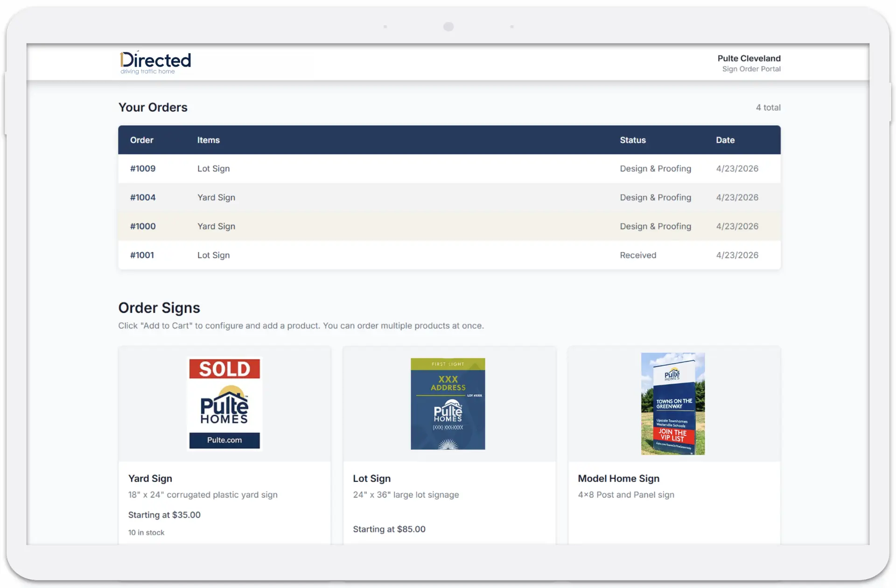The image size is (896, 588).
Task: Click the Date column header
Action: [x=725, y=140]
